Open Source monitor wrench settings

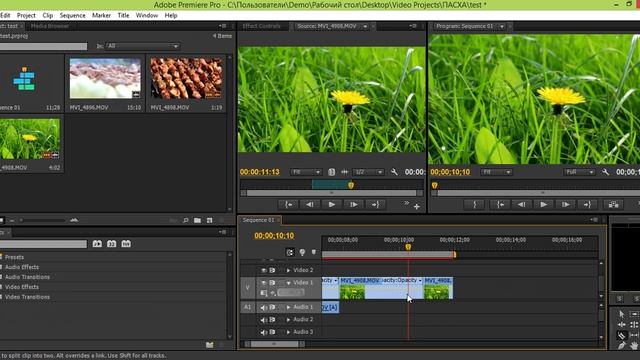(x=394, y=172)
